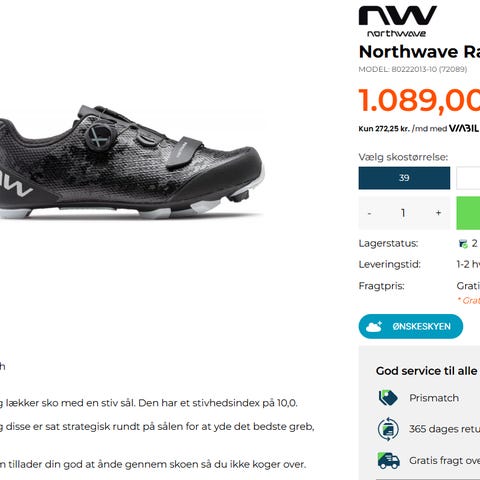Click the Northwave product title heading
The width and height of the screenshot is (480, 480).
(419, 52)
